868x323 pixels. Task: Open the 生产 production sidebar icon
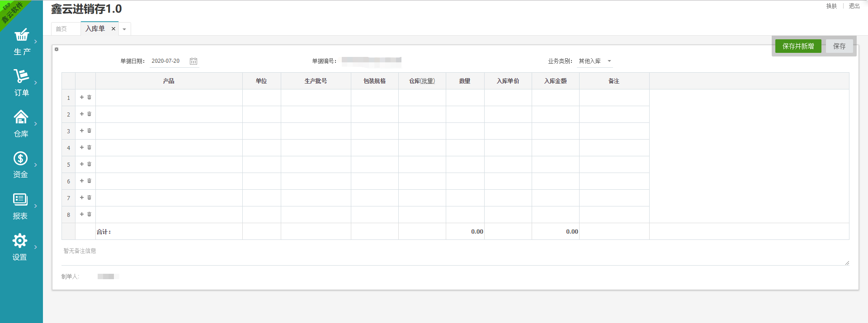pos(21,35)
